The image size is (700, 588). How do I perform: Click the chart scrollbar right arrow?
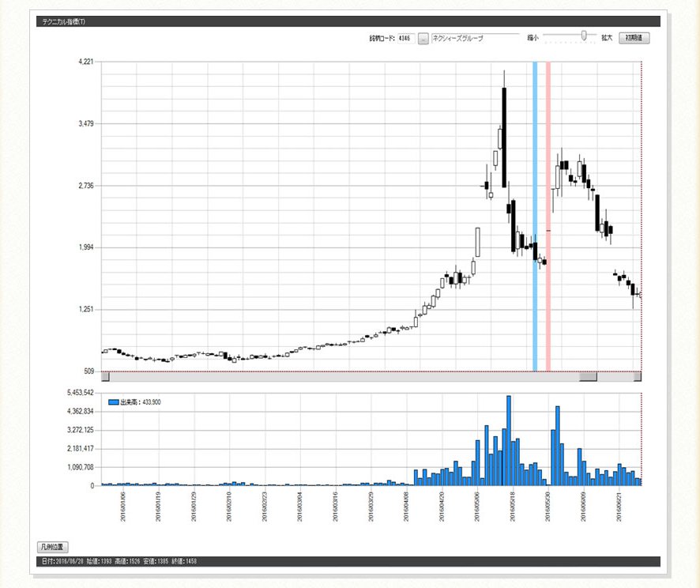[637, 377]
